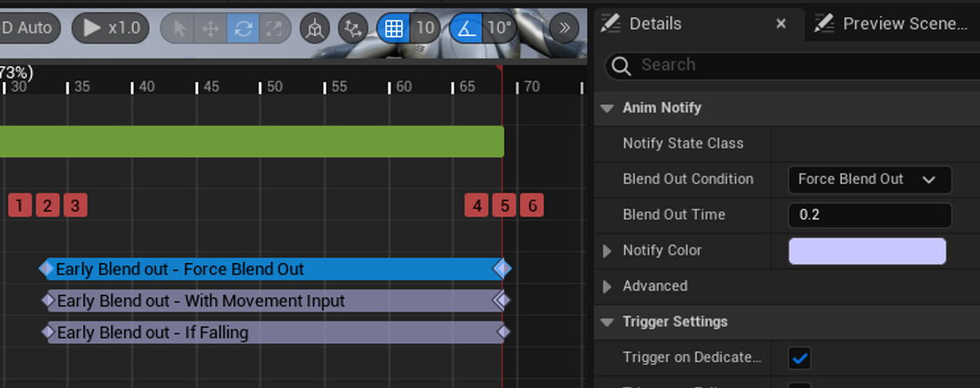Click the green montage section bar
The width and height of the screenshot is (980, 388).
click(252, 141)
